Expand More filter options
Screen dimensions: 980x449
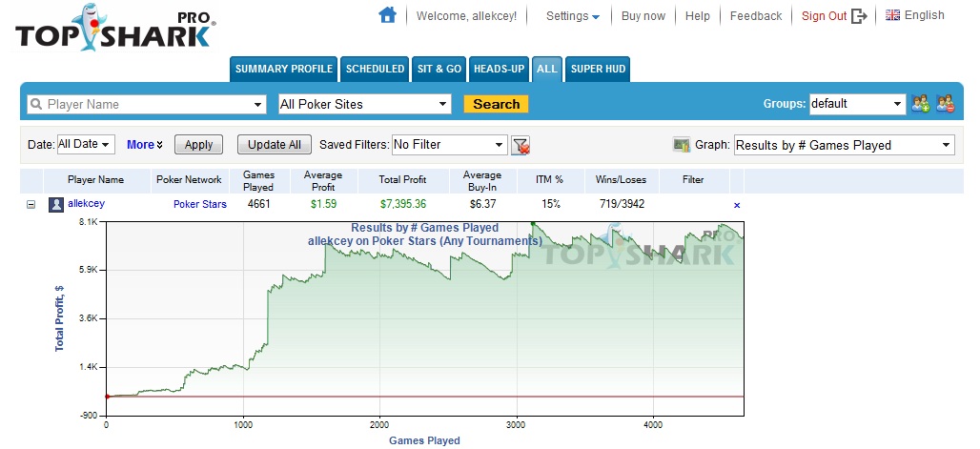pyautogui.click(x=145, y=145)
